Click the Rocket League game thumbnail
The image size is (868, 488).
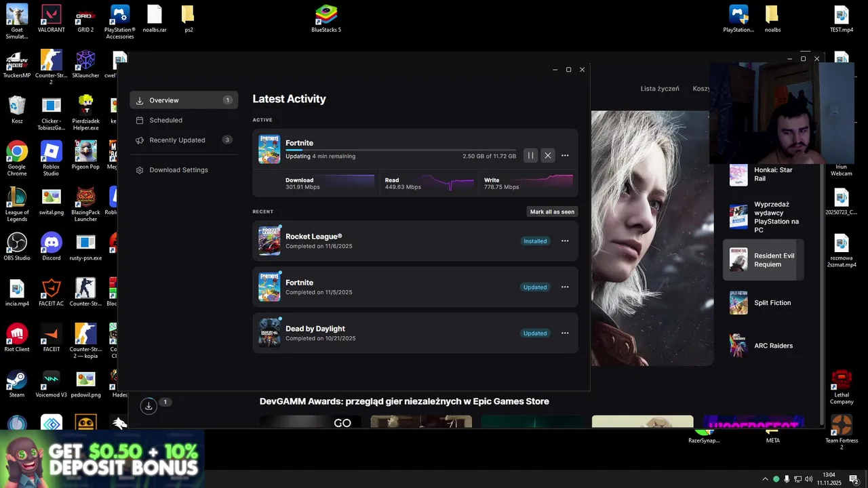tap(269, 241)
